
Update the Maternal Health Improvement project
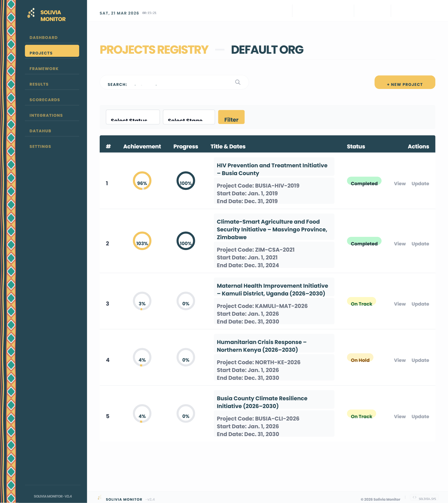(x=420, y=304)
